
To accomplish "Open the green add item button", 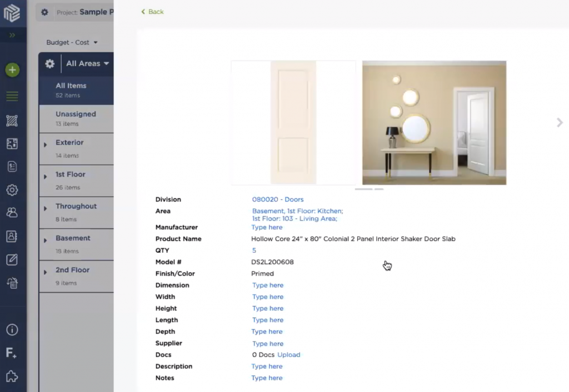I will [13, 70].
